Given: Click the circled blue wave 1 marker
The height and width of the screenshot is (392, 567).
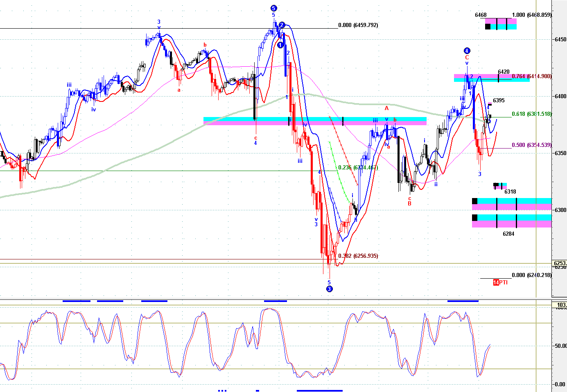Looking at the screenshot, I should [x=280, y=45].
